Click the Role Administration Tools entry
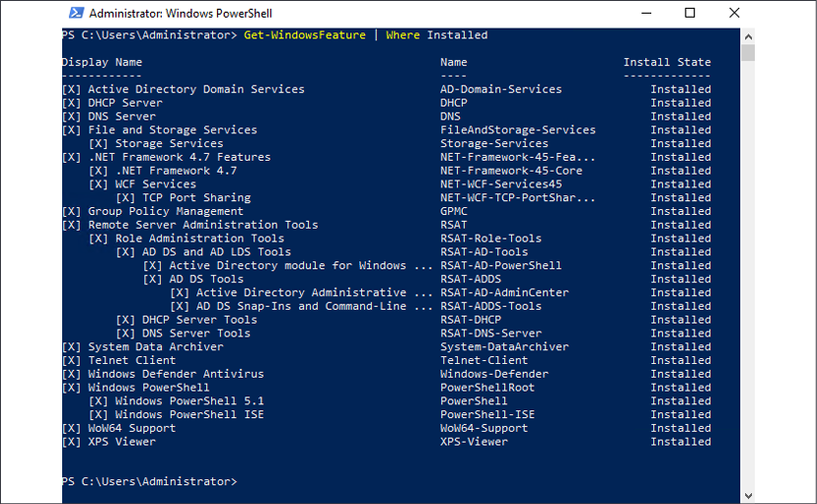 tap(199, 239)
